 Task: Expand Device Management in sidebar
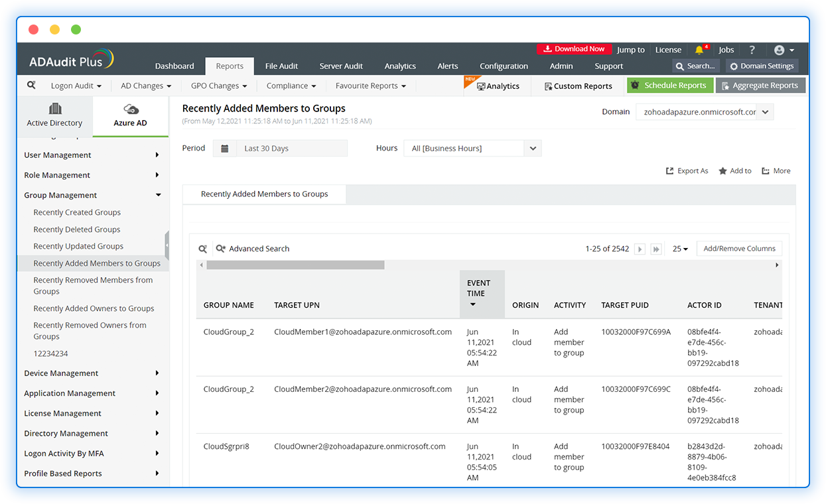coord(92,373)
